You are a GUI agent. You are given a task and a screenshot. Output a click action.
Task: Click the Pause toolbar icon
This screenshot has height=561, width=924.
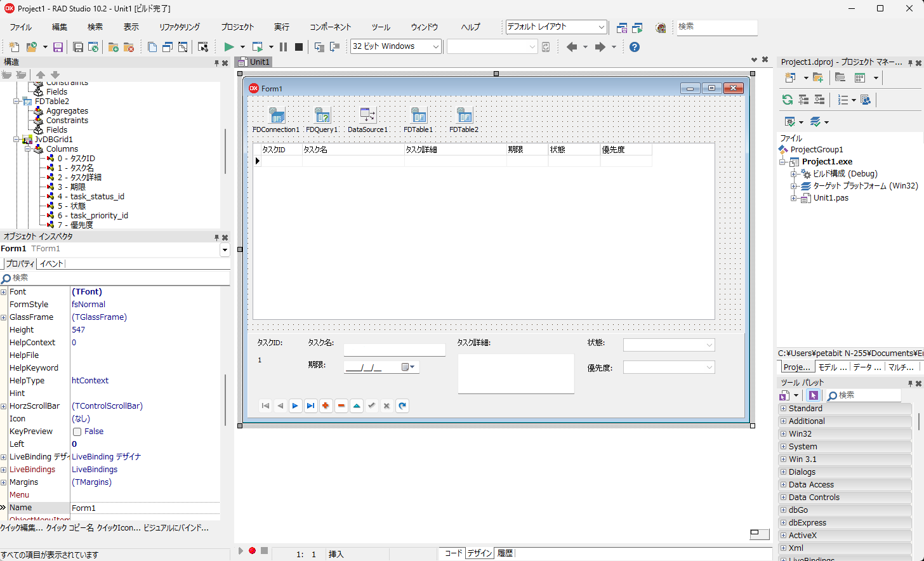pos(282,46)
